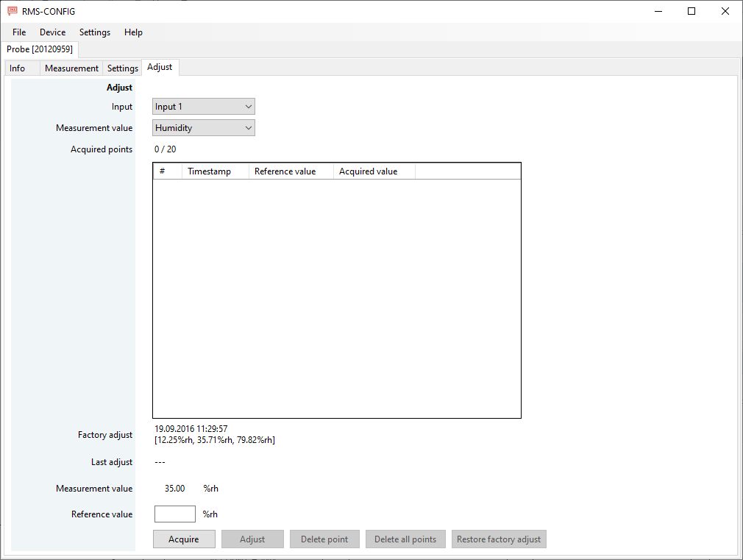Click the Adjust button at bottom
743x560 pixels.
click(x=252, y=539)
